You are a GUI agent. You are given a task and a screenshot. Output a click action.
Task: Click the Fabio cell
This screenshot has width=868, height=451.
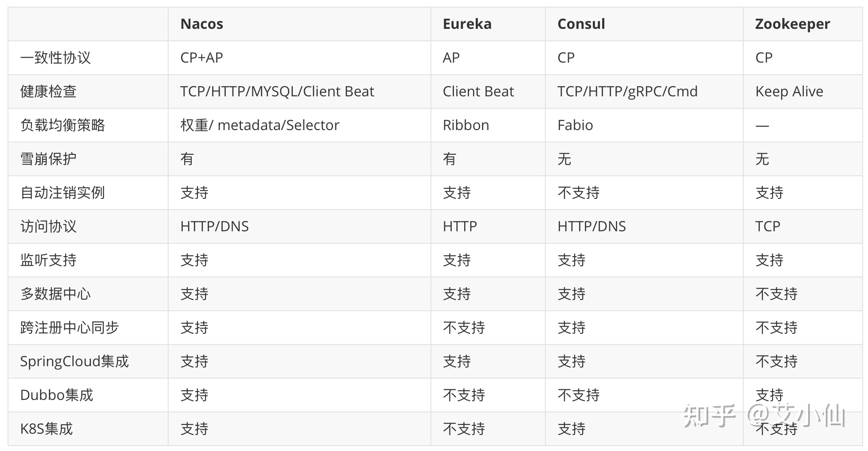tap(575, 125)
